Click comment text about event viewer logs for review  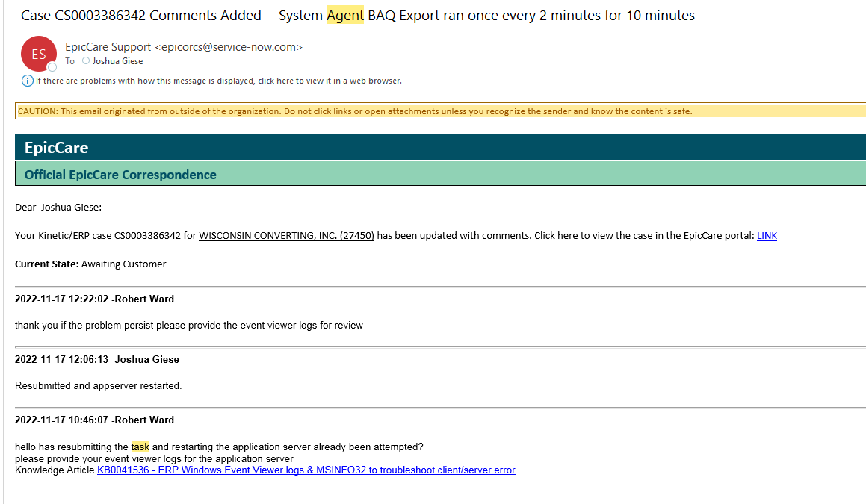click(189, 326)
